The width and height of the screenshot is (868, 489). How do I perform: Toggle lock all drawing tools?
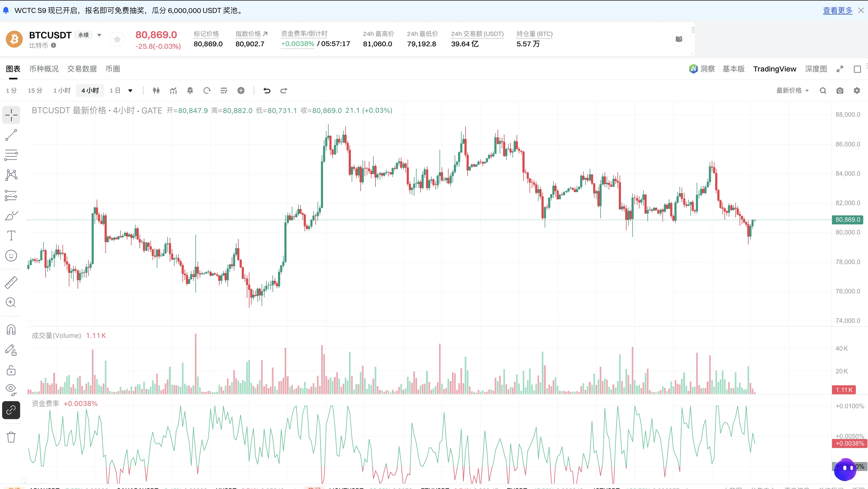pyautogui.click(x=11, y=370)
